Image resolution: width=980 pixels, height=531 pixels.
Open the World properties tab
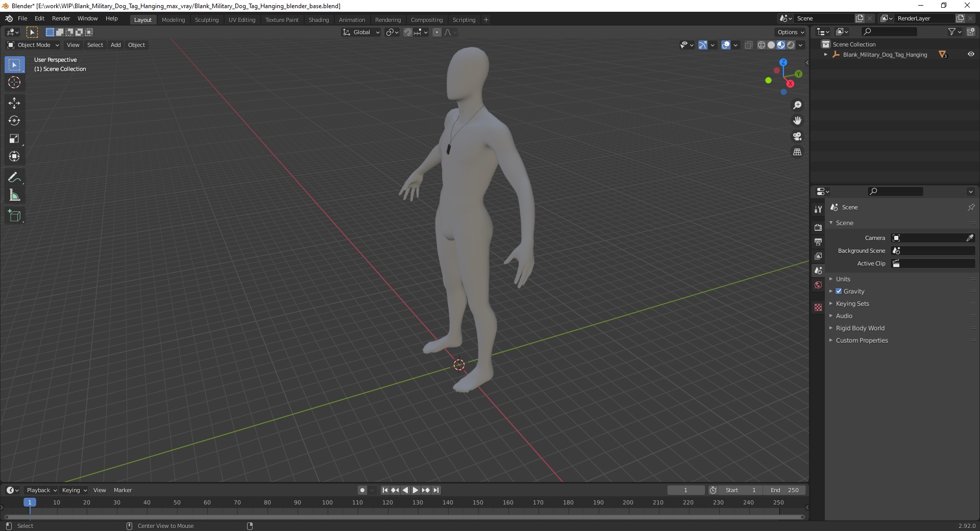818,285
